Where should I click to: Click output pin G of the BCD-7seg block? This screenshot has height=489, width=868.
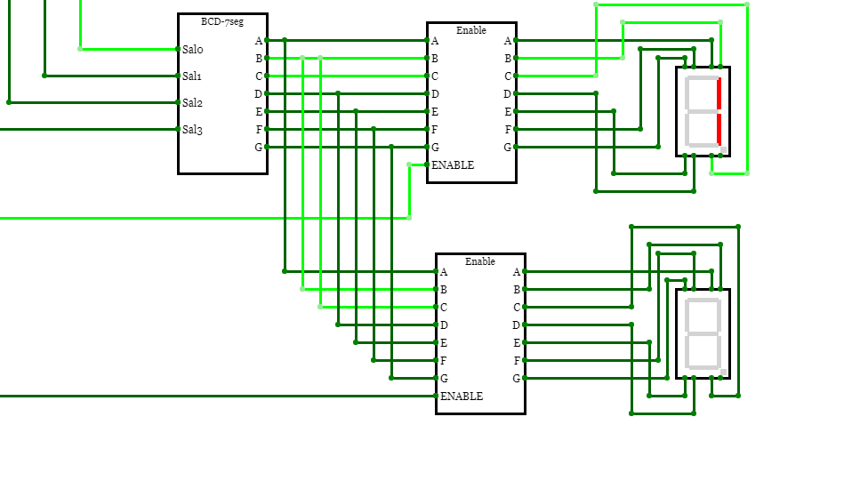point(267,147)
